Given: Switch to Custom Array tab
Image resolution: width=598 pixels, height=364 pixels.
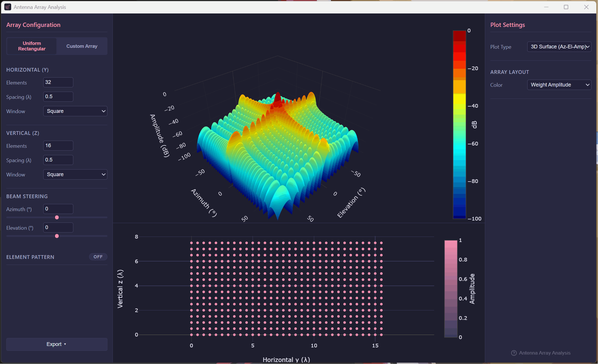Looking at the screenshot, I should pyautogui.click(x=82, y=46).
